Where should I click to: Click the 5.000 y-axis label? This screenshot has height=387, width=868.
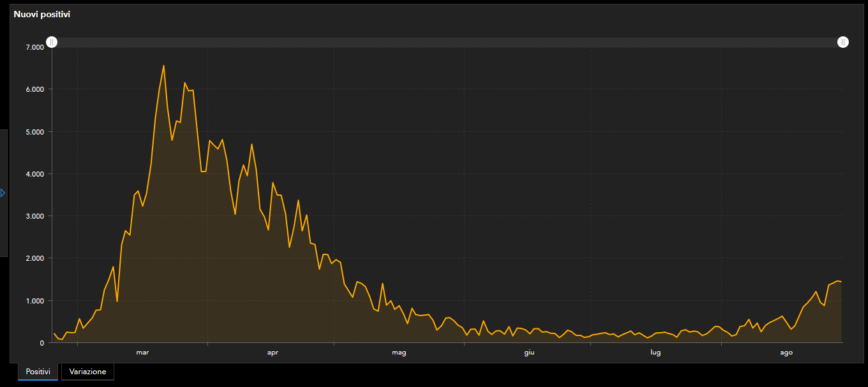[34, 132]
